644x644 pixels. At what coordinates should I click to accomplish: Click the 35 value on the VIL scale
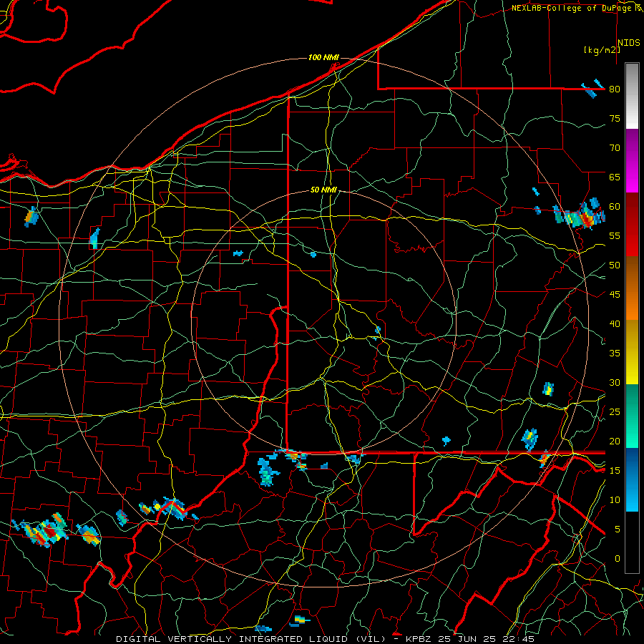615,353
